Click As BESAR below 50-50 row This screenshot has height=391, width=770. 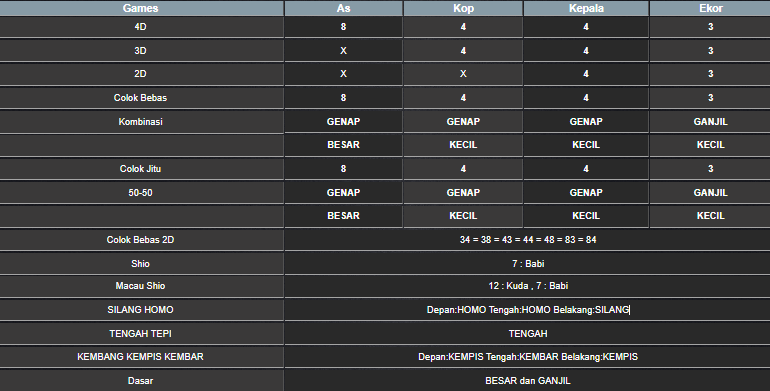pos(343,216)
